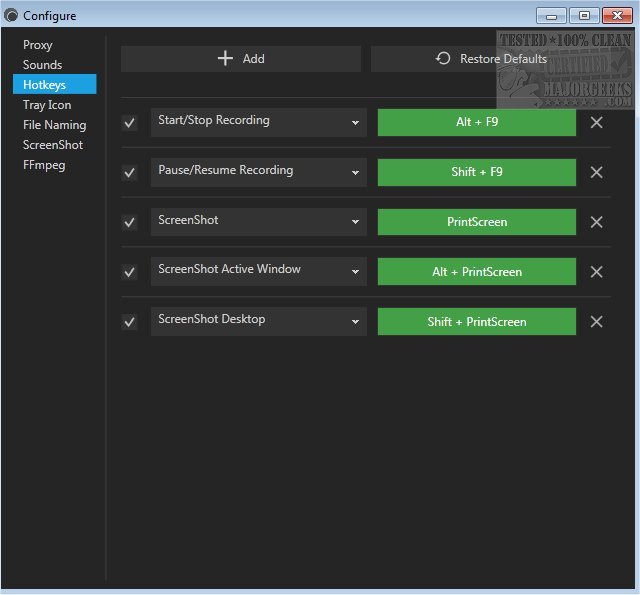Expand the ScreenShot Active Window dropdown
This screenshot has width=640, height=595.
[x=259, y=272]
